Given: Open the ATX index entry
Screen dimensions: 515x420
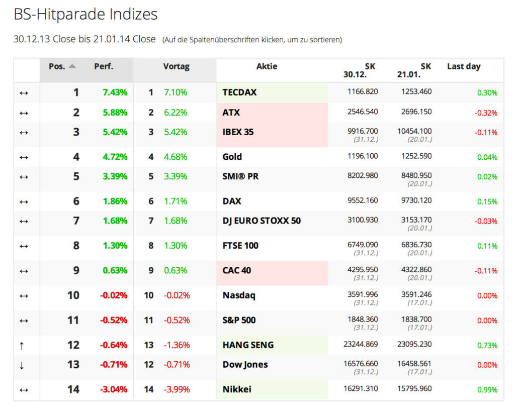Looking at the screenshot, I should tap(231, 113).
